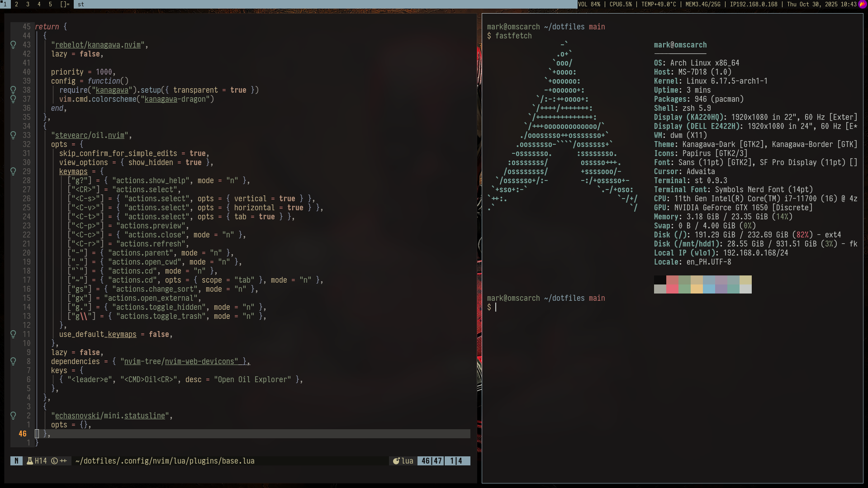
Task: Click "Open Oil Explorer" description string
Action: point(252,379)
